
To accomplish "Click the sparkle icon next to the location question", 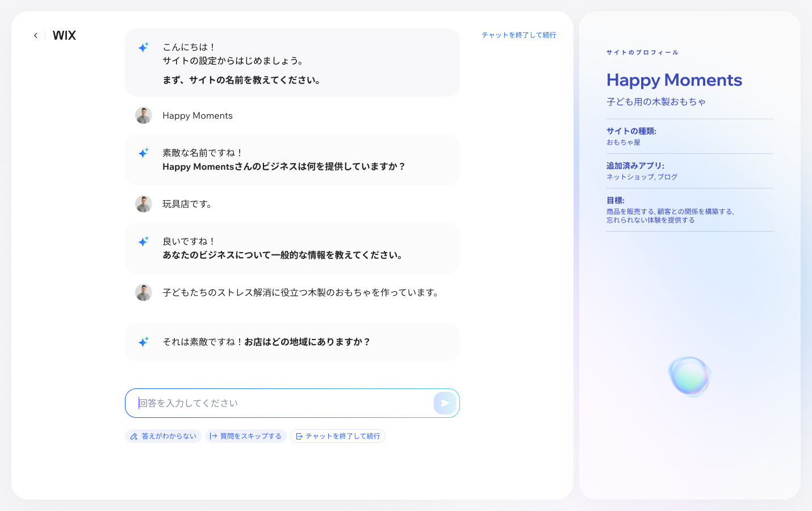I will coord(143,341).
